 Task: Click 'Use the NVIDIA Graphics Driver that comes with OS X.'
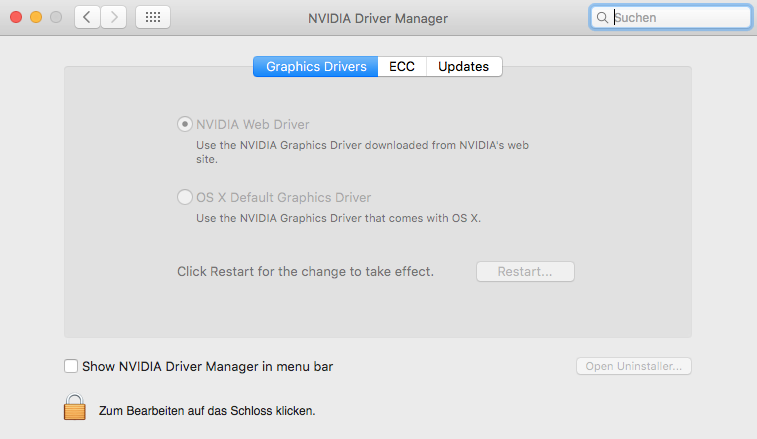click(338, 218)
